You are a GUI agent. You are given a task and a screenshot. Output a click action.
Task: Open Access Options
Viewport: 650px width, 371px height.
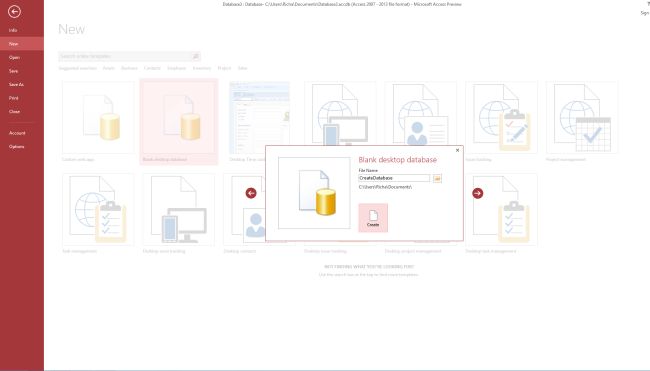(22, 147)
